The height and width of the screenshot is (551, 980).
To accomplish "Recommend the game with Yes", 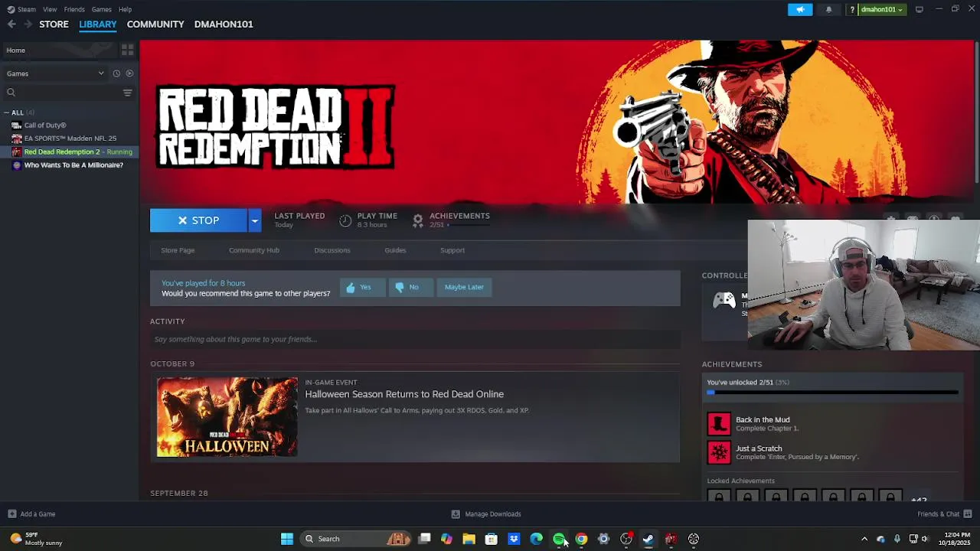I will coord(362,287).
